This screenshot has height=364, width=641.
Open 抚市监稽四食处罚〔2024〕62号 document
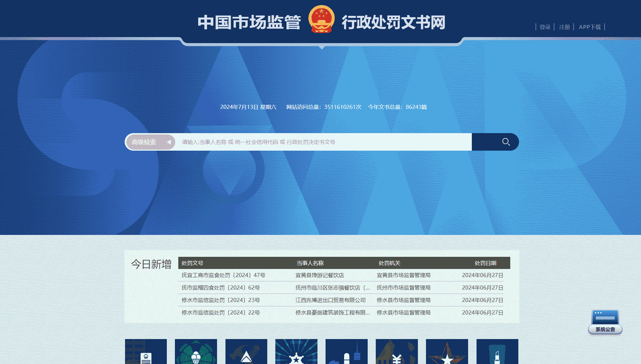pos(221,288)
